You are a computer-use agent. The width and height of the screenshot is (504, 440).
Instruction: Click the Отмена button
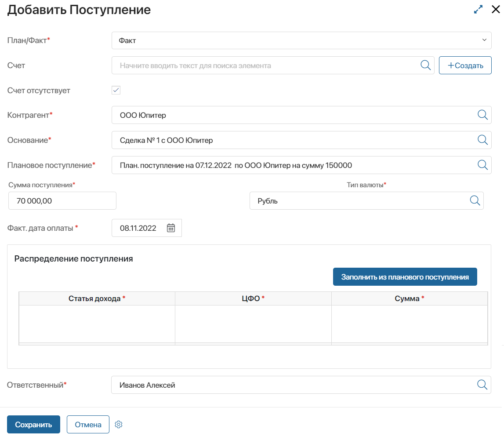(x=88, y=425)
